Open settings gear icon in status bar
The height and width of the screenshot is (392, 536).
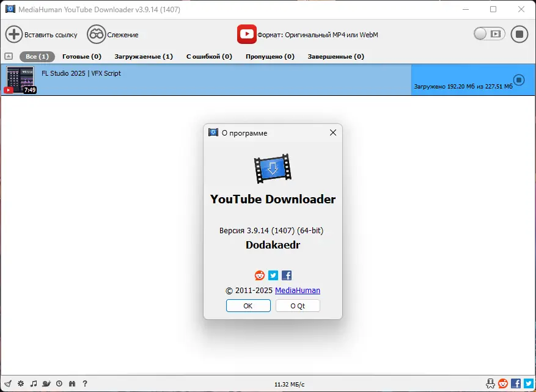click(21, 383)
